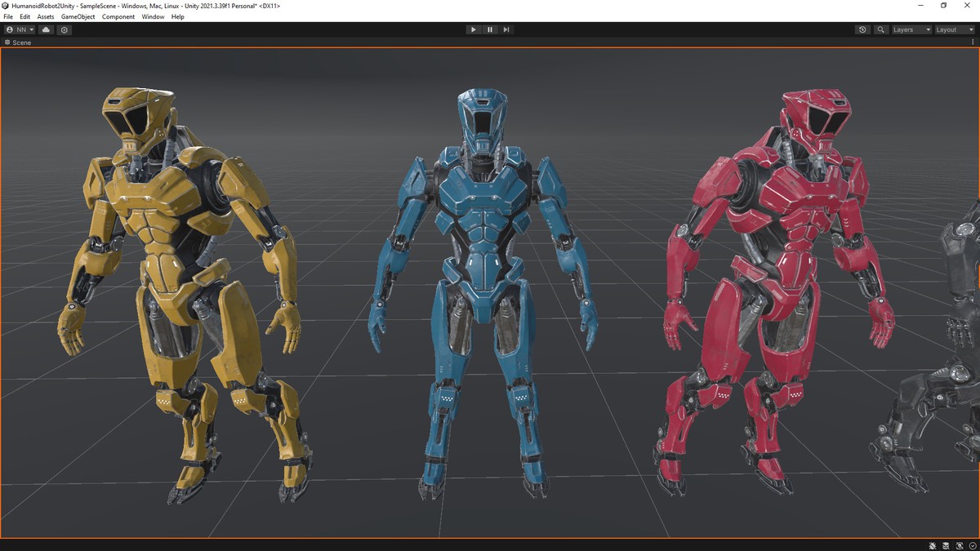Open the undo history panel
Image resolution: width=980 pixels, height=551 pixels.
point(862,29)
